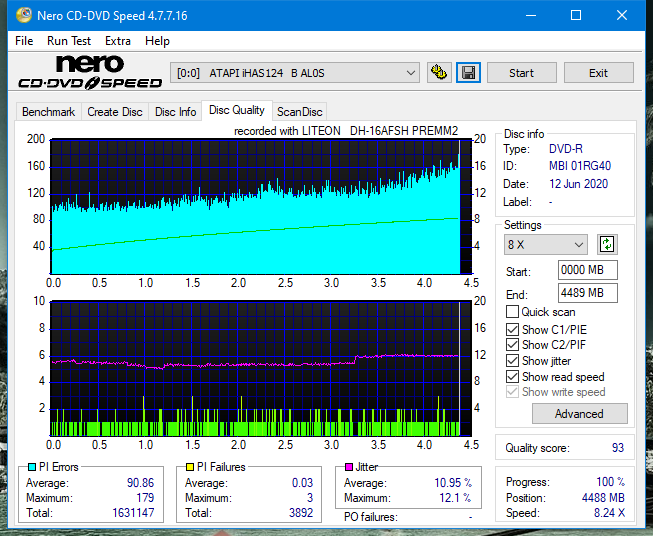Click the Start position input field
This screenshot has width=653, height=536.
[x=588, y=270]
